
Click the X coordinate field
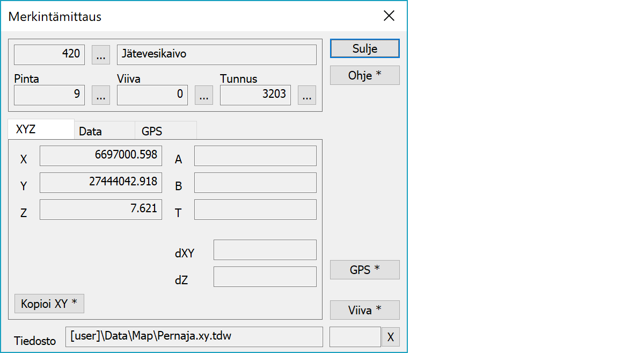pos(101,155)
